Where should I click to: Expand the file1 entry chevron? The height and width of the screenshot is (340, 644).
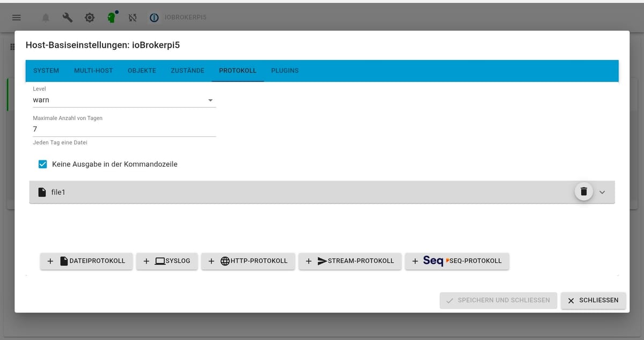[602, 192]
